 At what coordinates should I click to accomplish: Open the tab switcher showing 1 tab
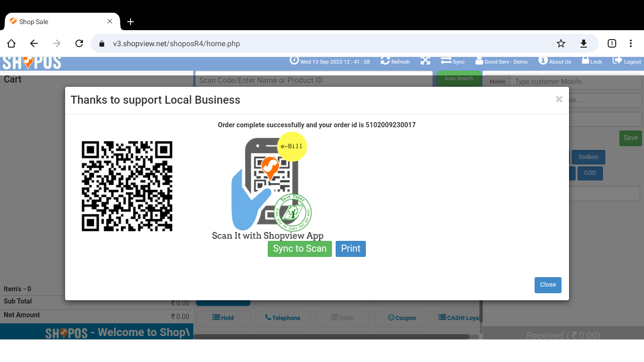tap(611, 43)
